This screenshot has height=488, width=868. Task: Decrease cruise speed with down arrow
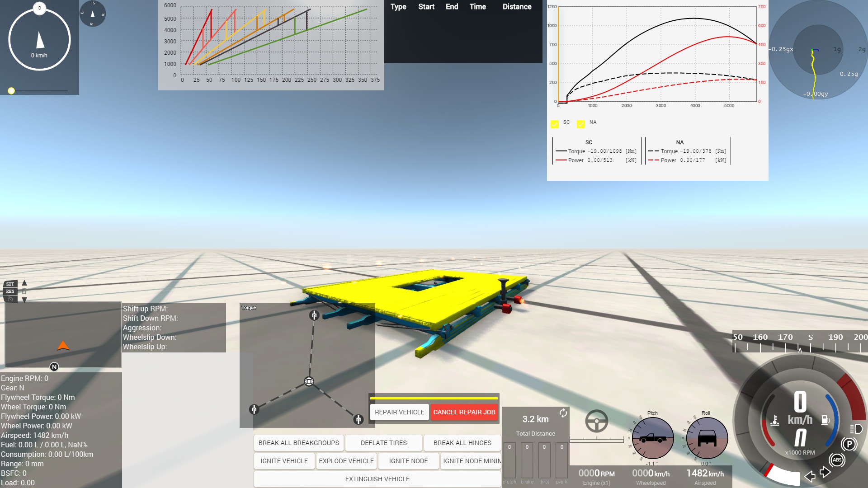(x=24, y=300)
